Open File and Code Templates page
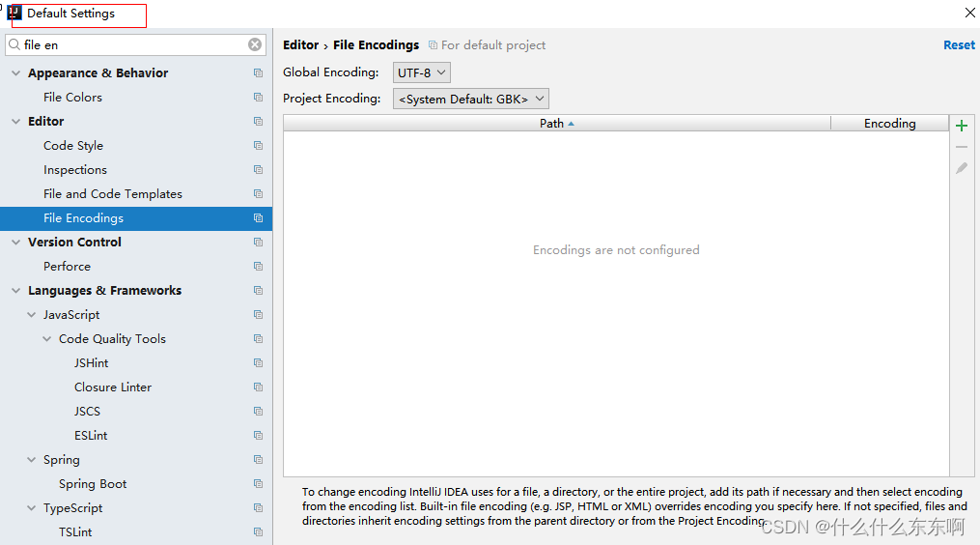Image resolution: width=980 pixels, height=545 pixels. pyautogui.click(x=113, y=194)
